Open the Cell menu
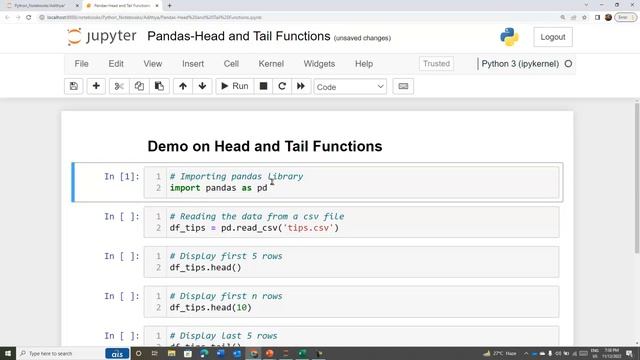640x360 pixels. click(231, 64)
